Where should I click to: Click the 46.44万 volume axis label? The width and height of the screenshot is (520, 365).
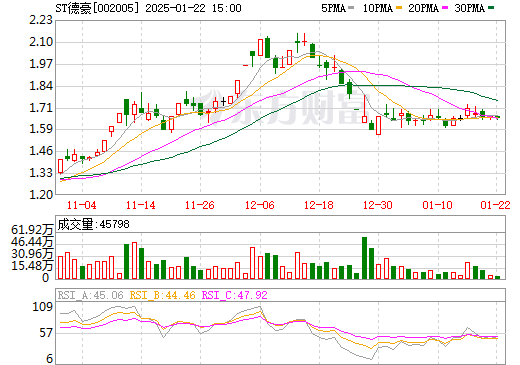[x=32, y=241]
